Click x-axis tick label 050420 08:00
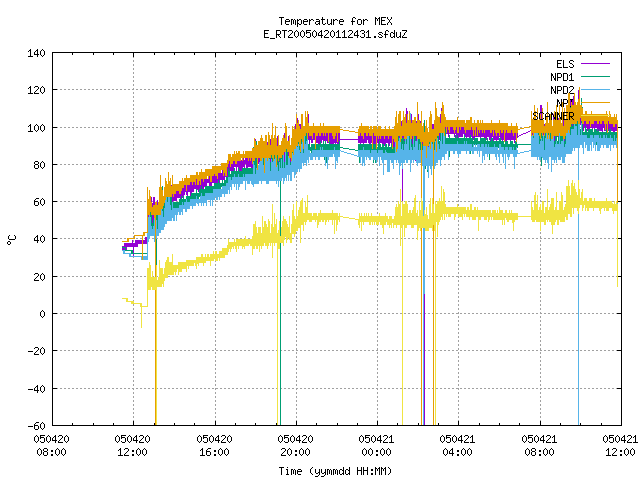This screenshot has width=640, height=480. tap(51, 446)
